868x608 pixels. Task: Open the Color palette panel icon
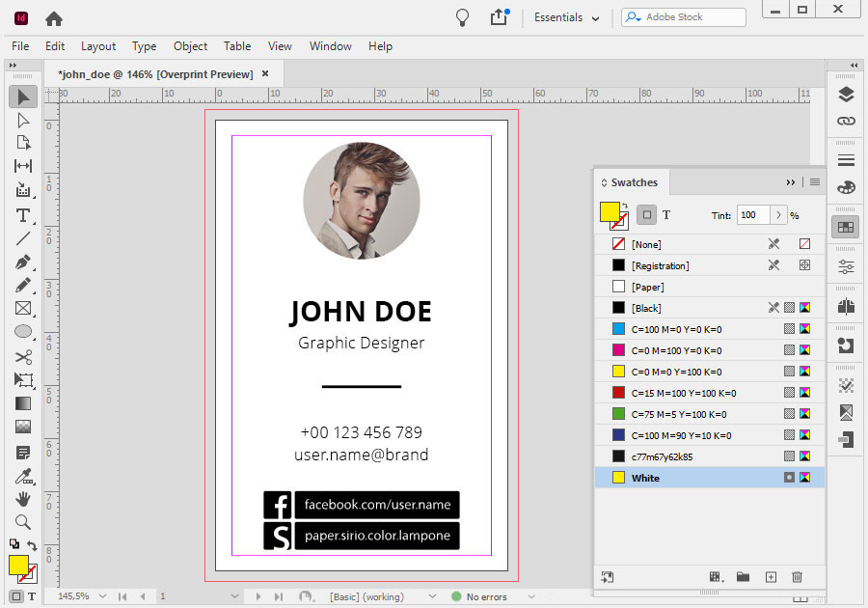pyautogui.click(x=846, y=187)
